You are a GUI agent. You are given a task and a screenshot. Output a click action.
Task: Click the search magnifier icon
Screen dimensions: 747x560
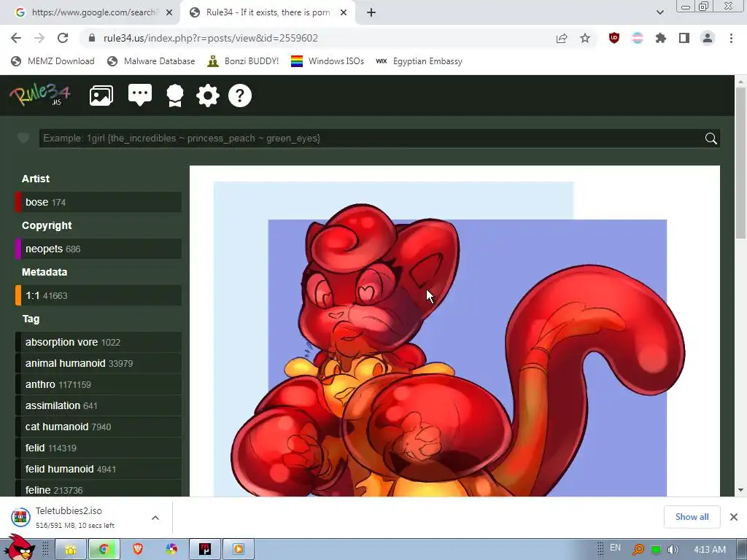point(711,139)
